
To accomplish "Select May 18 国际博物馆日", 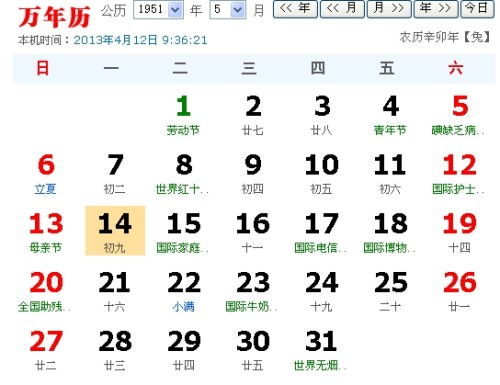I will point(390,232).
